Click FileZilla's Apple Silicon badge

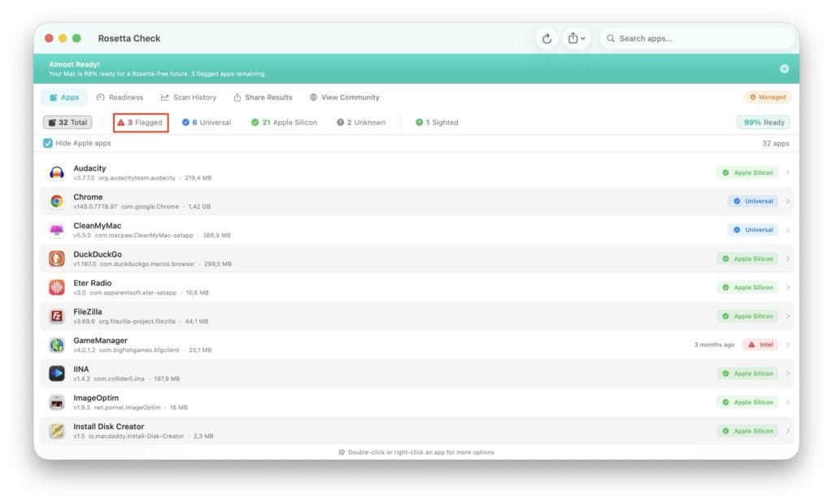pyautogui.click(x=747, y=316)
